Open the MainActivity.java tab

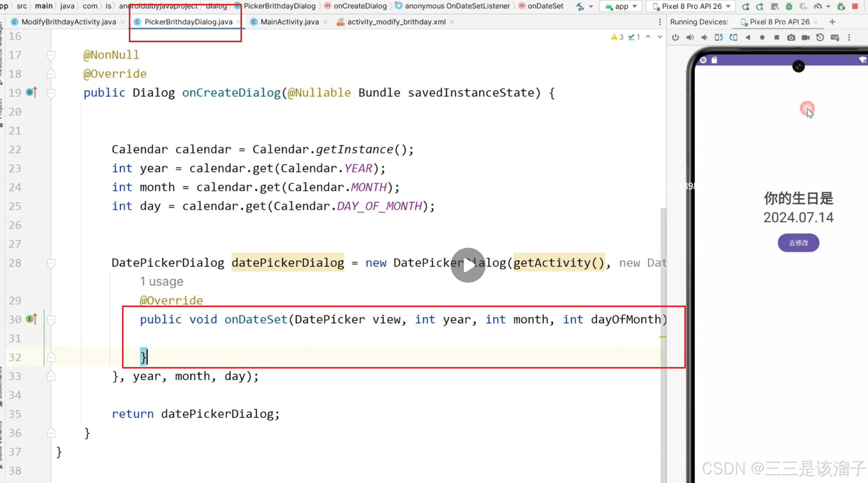click(x=289, y=22)
